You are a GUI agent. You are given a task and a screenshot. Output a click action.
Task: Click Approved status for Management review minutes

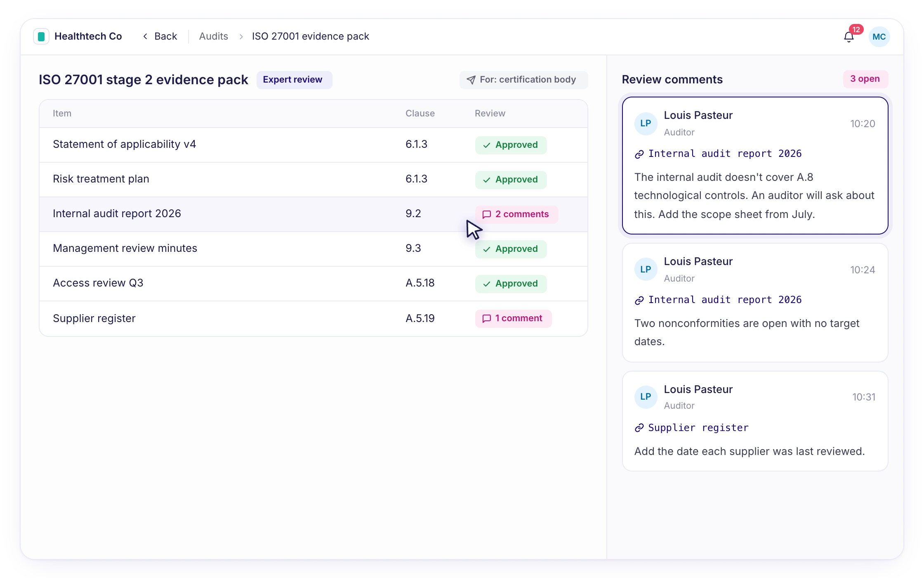point(511,249)
